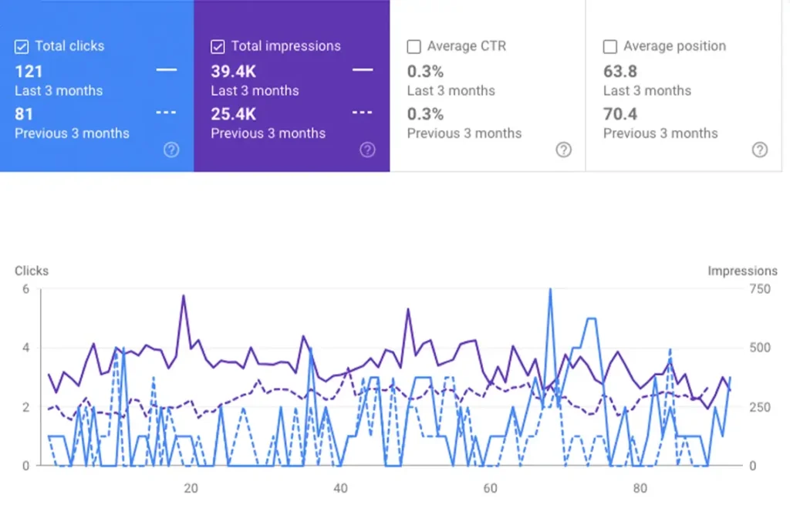Select the Average CTR metric card
The width and height of the screenshot is (790, 532).
pos(486,85)
